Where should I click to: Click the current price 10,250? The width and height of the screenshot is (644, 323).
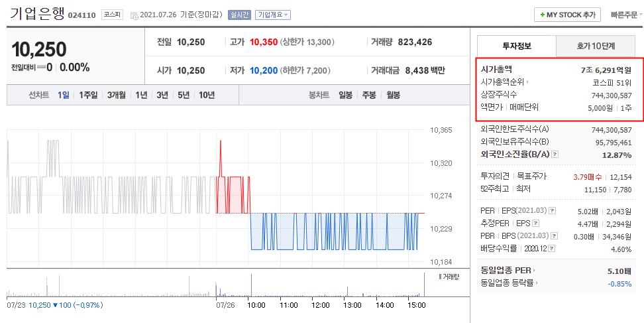(x=39, y=49)
